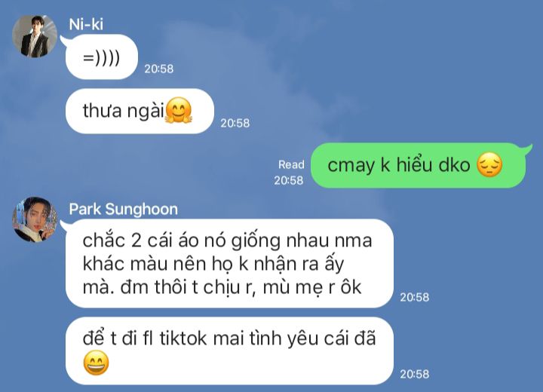Select the "=))))" message bubble
Viewport: 543px width, 392px height.
pos(102,57)
